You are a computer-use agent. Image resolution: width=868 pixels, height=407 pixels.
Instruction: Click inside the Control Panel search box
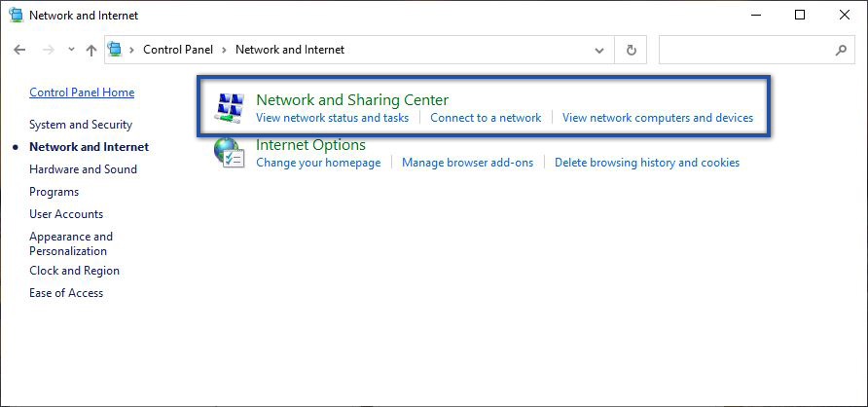744,50
